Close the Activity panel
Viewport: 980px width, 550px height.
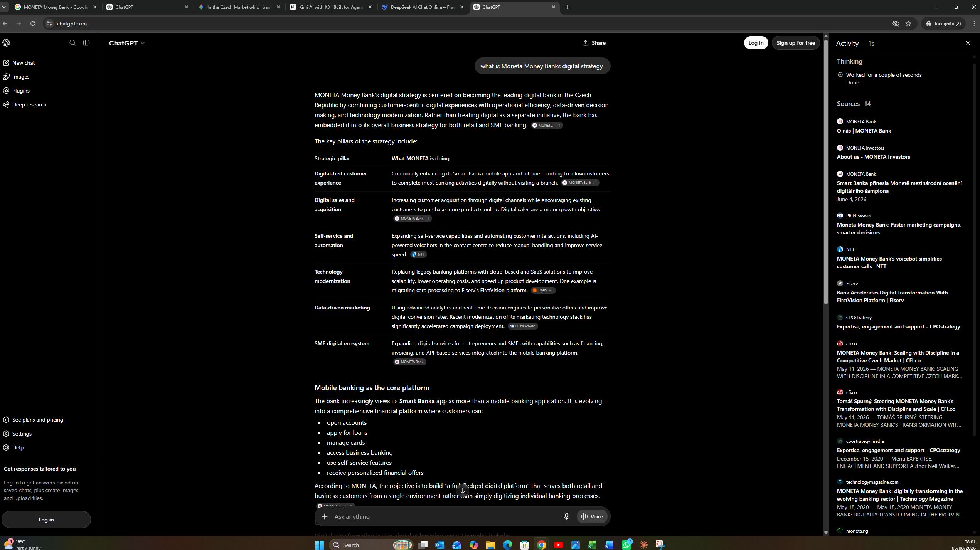pyautogui.click(x=968, y=43)
